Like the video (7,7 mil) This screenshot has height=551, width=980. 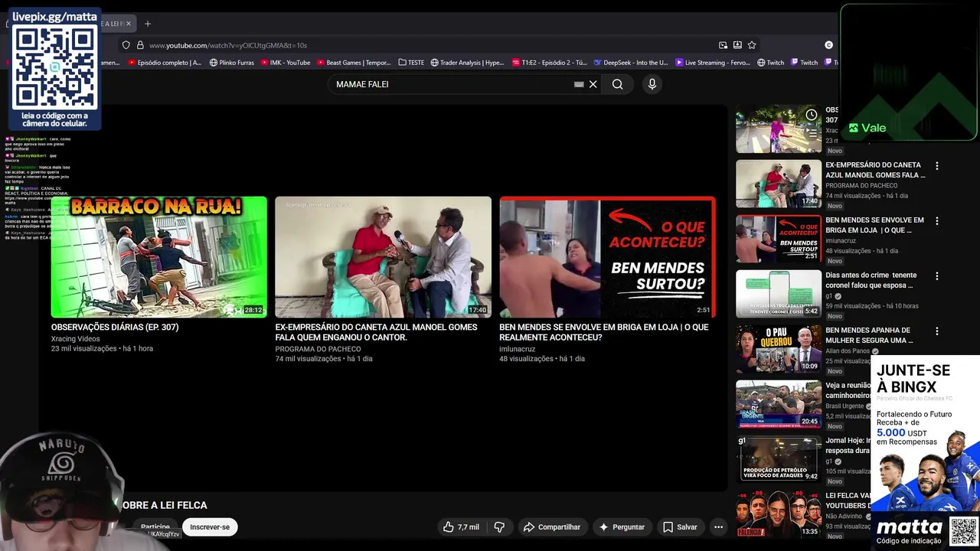click(x=461, y=527)
